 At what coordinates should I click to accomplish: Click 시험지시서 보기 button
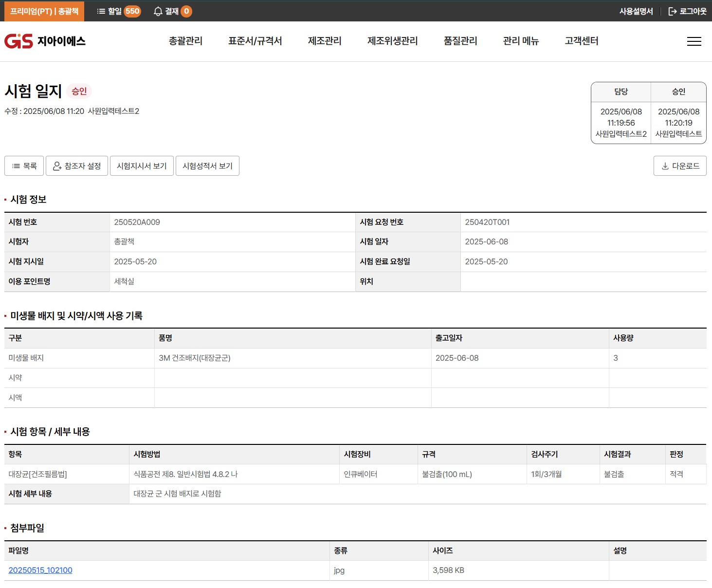point(142,166)
